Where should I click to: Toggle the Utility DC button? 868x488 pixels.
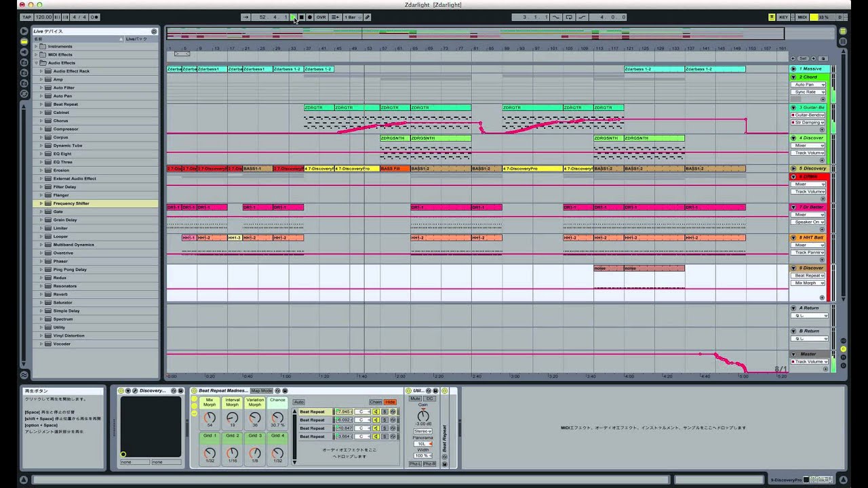pyautogui.click(x=430, y=399)
